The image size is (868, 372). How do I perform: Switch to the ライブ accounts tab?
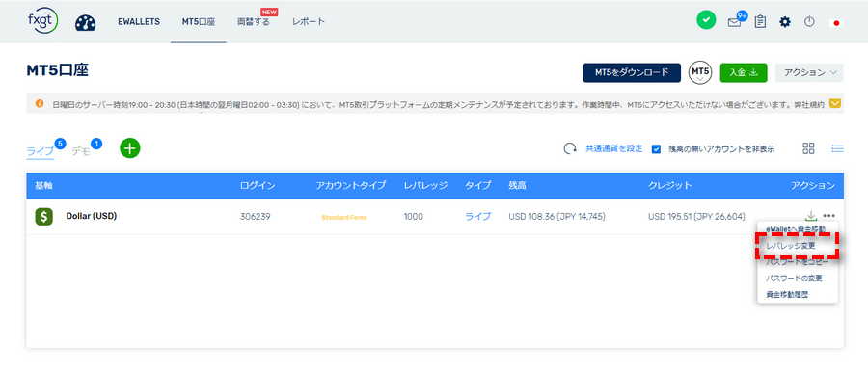[41, 151]
